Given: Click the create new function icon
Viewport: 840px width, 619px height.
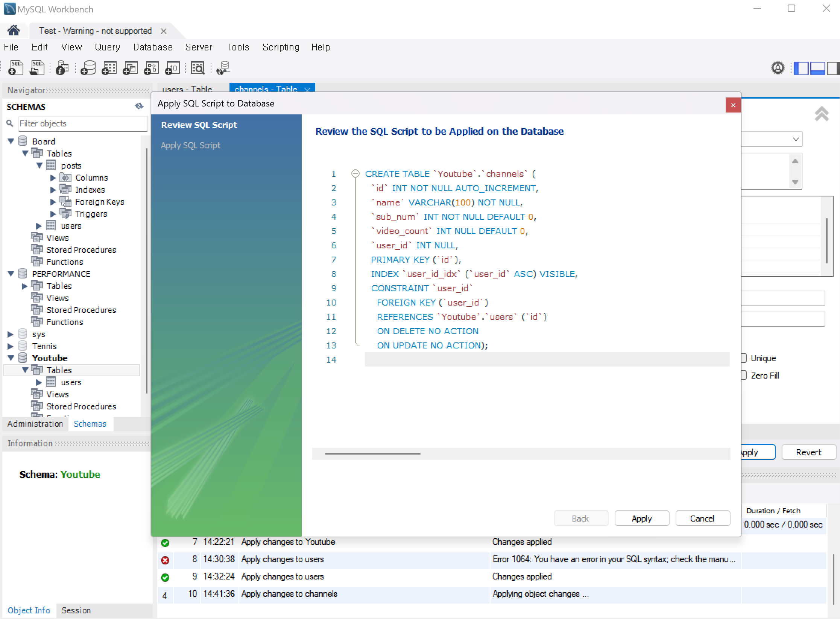Looking at the screenshot, I should coord(173,68).
